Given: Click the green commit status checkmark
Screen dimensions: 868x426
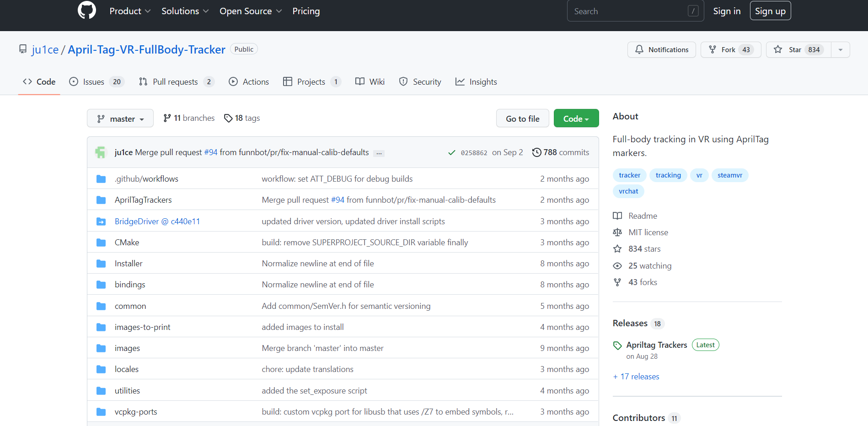Looking at the screenshot, I should point(451,153).
